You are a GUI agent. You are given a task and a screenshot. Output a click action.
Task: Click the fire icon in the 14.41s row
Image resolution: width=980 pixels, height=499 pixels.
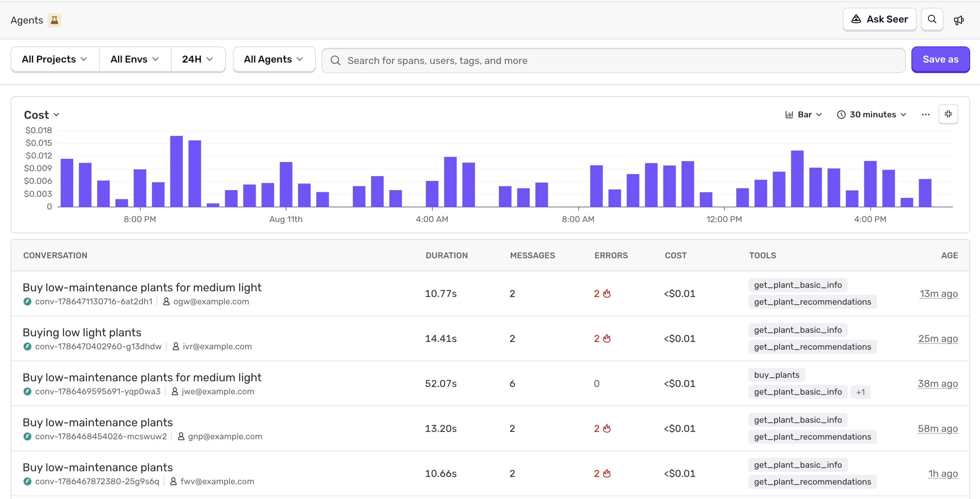(607, 338)
